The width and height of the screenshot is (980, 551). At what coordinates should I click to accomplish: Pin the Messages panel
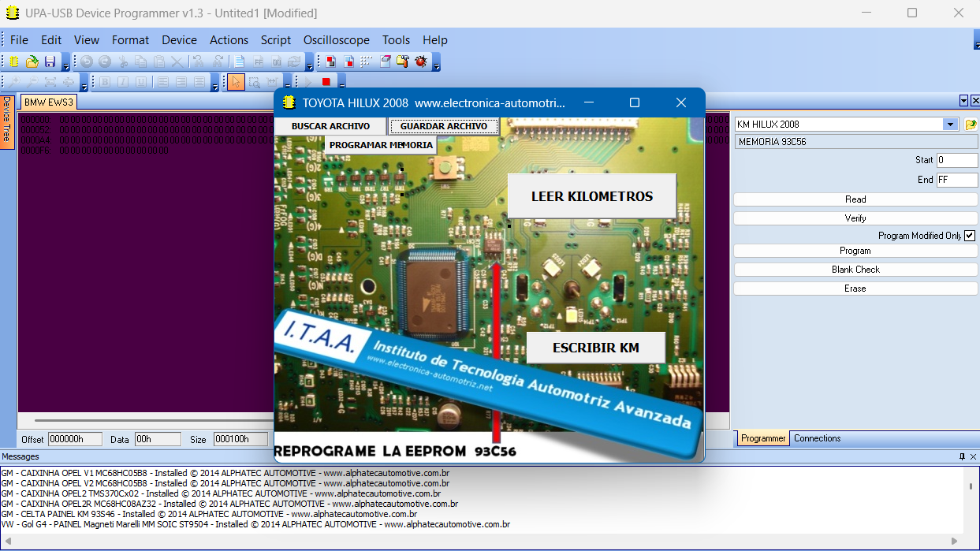(x=962, y=456)
